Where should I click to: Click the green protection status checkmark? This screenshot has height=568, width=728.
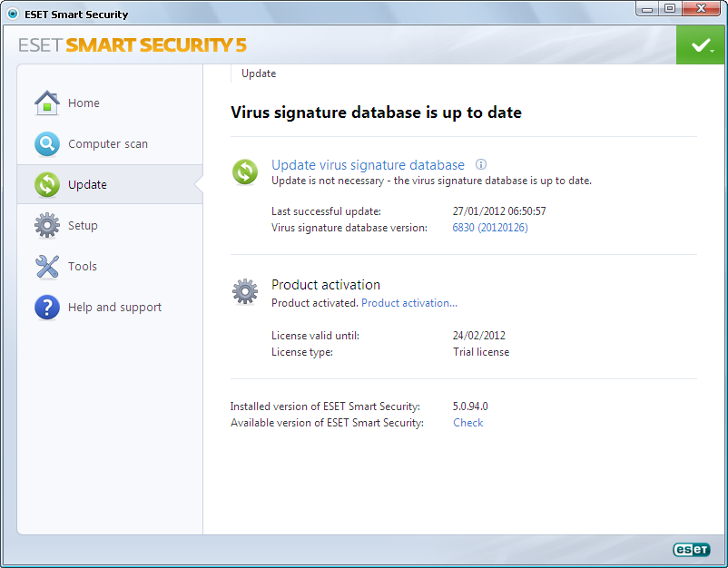click(x=701, y=45)
